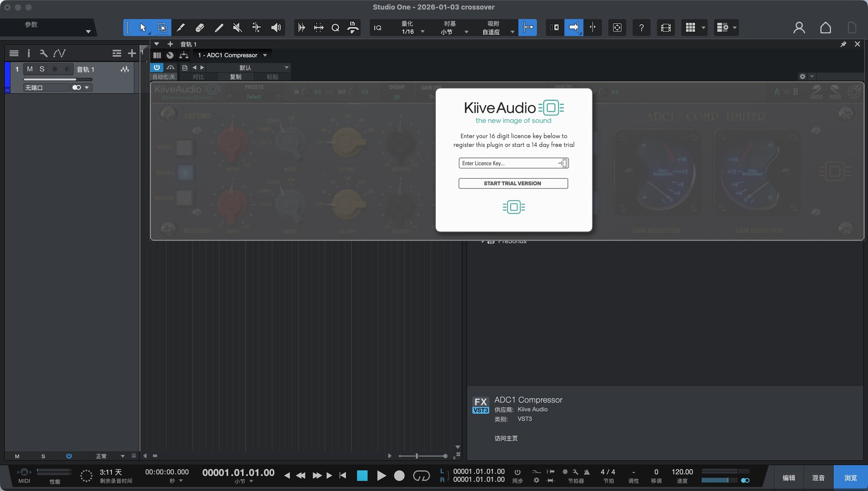Pin the plugin window

click(843, 44)
